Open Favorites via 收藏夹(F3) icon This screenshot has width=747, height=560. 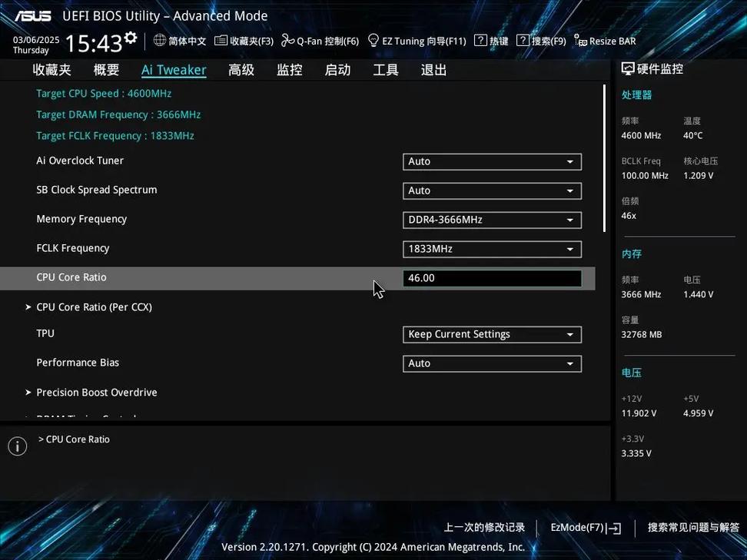(221, 41)
